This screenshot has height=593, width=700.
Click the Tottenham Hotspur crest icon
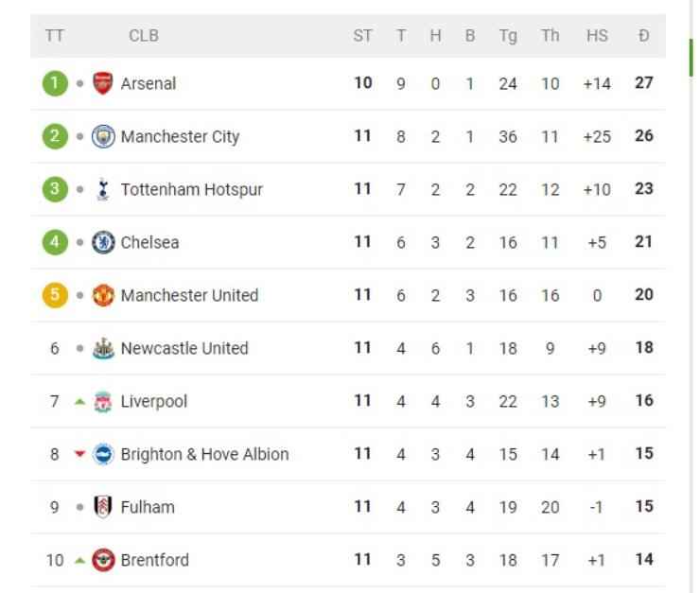(102, 189)
